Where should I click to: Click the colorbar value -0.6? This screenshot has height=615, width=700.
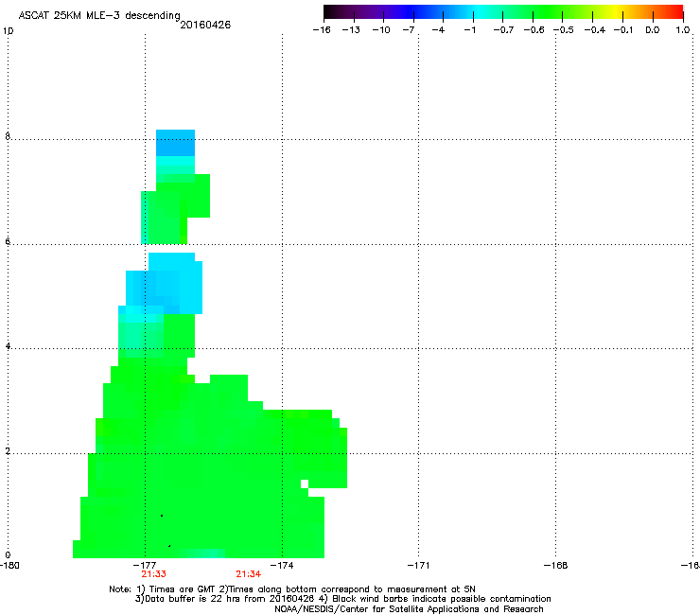pyautogui.click(x=534, y=30)
